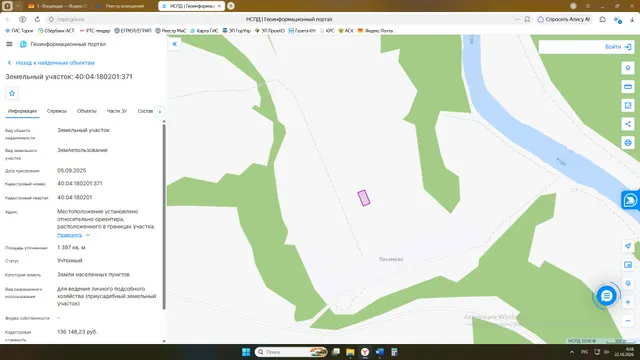The height and width of the screenshot is (360, 640).
Task: Zoom in the map with plus button
Action: click(628, 302)
